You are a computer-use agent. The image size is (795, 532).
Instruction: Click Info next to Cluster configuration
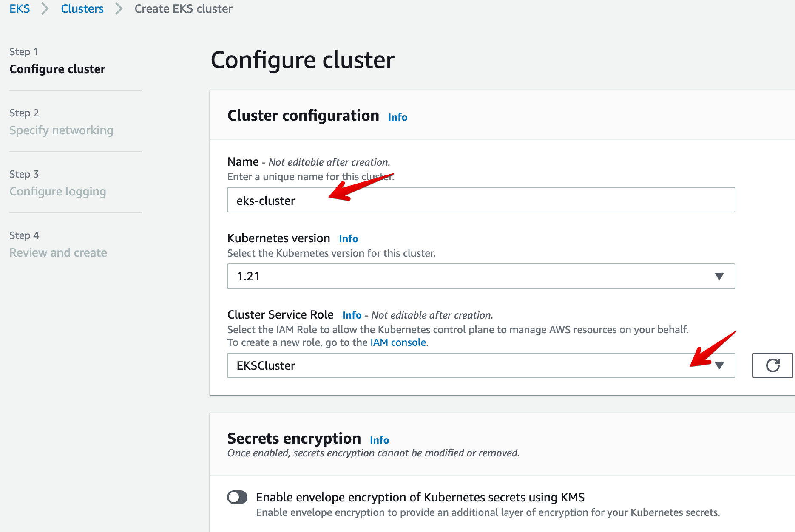point(397,117)
